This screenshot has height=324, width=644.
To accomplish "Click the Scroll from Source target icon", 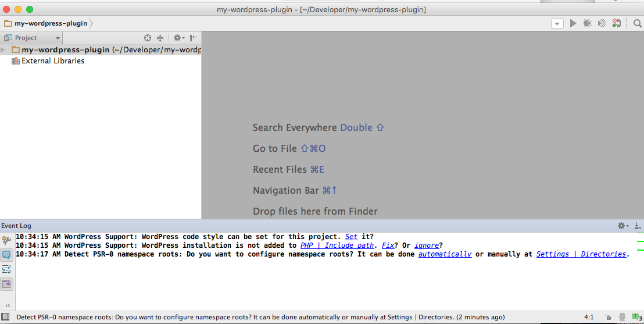I will coord(148,38).
